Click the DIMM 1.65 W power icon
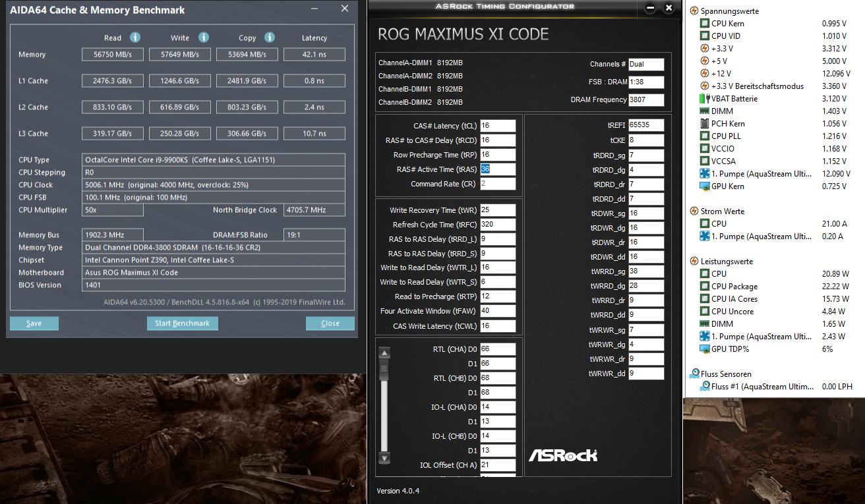865x504 pixels. [x=705, y=324]
